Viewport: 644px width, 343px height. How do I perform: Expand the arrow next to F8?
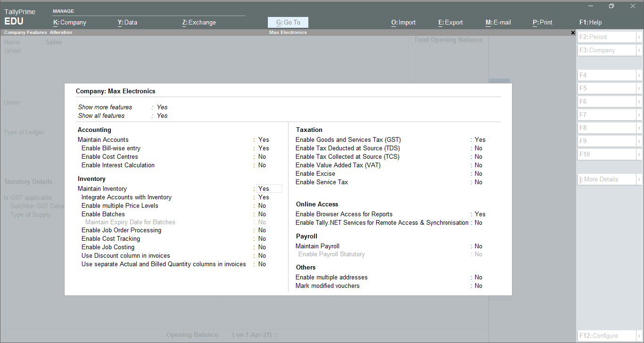pyautogui.click(x=639, y=128)
